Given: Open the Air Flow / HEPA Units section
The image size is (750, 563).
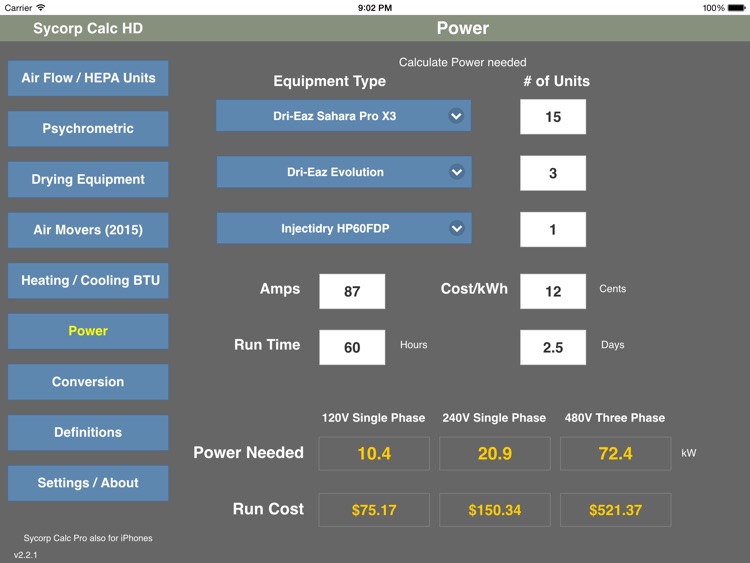Looking at the screenshot, I should [88, 78].
